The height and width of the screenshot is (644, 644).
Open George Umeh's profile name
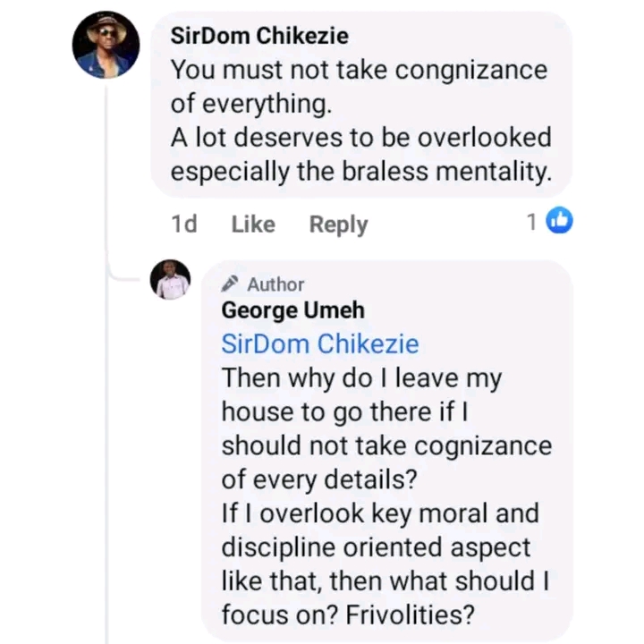pyautogui.click(x=292, y=310)
